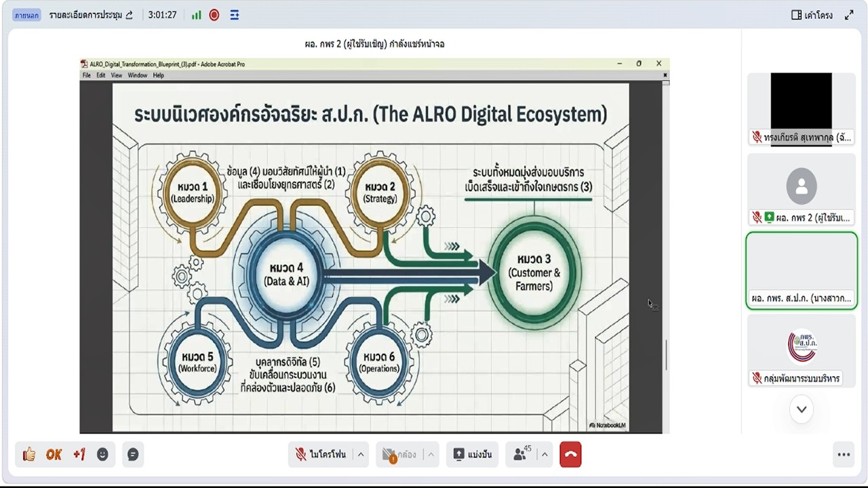Open the Window menu in Acrobat

(138, 75)
